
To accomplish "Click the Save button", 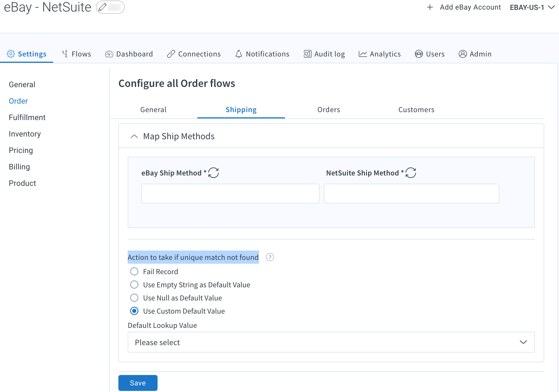I will (x=138, y=383).
